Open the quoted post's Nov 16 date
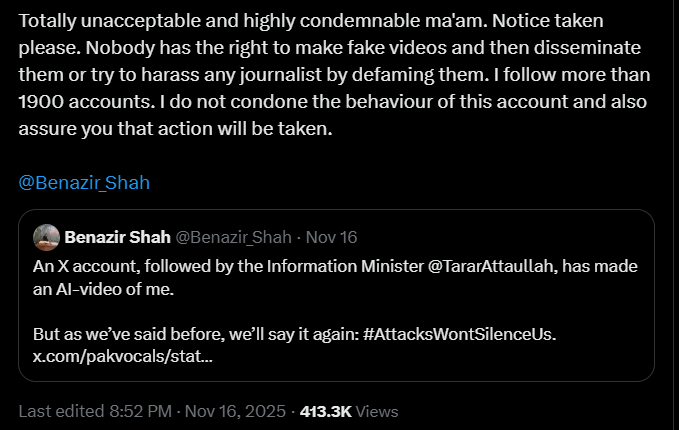This screenshot has width=679, height=430. [x=332, y=237]
